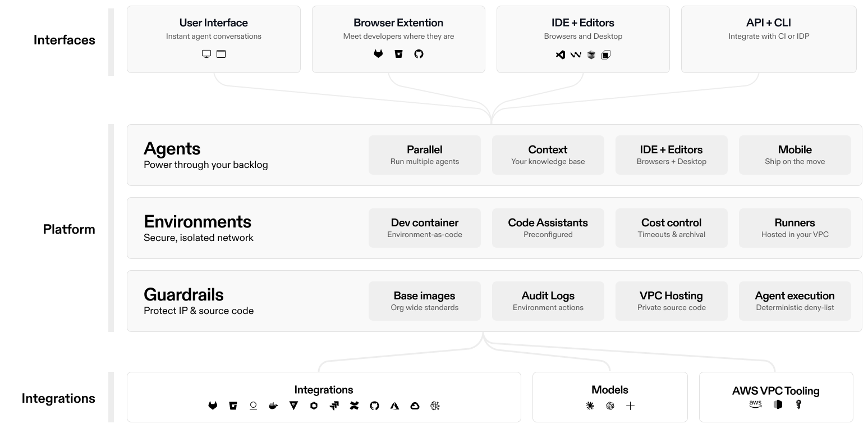Click the plus icon under Models

pyautogui.click(x=630, y=406)
